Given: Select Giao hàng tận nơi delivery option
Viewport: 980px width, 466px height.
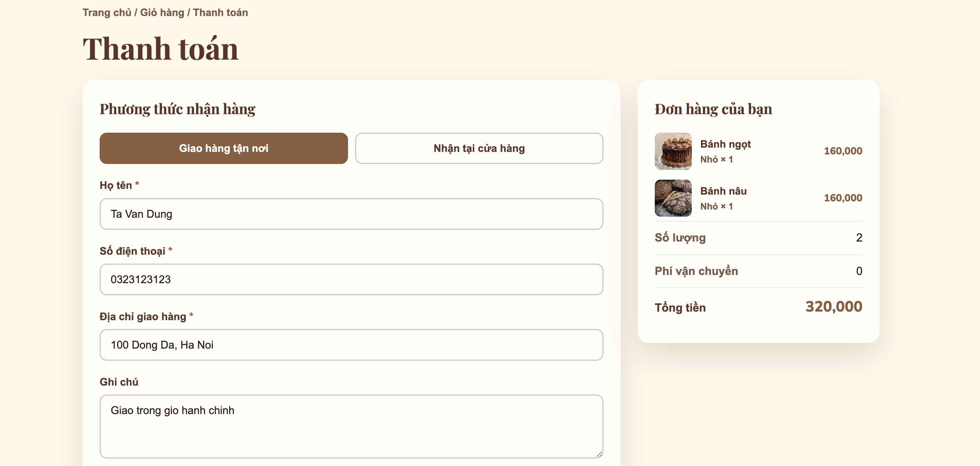Looking at the screenshot, I should pyautogui.click(x=224, y=148).
